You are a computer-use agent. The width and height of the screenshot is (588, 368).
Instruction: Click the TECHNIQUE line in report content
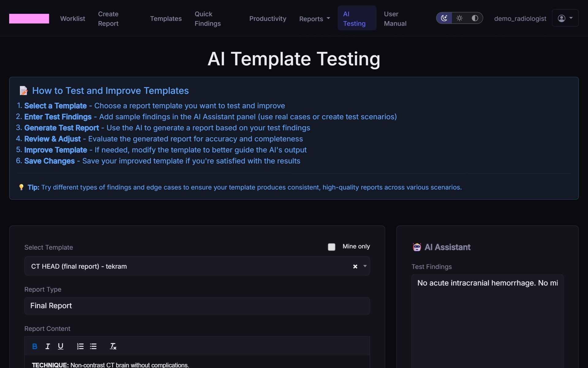pyautogui.click(x=110, y=365)
